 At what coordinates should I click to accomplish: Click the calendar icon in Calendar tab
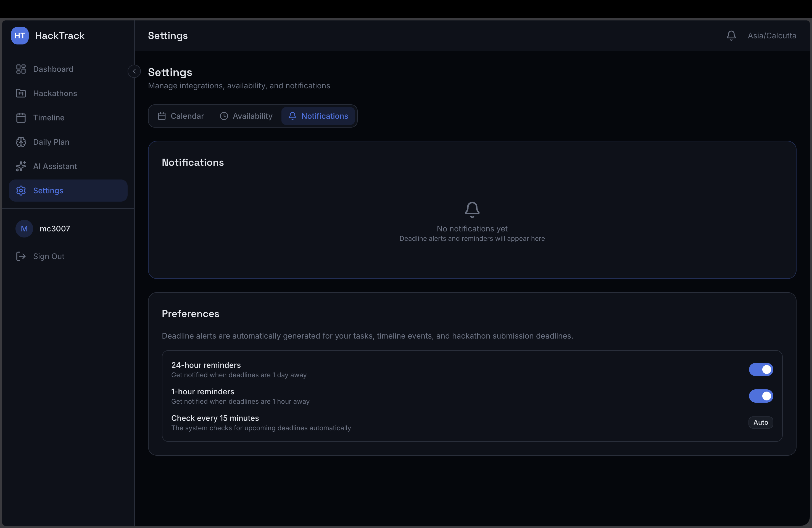pyautogui.click(x=162, y=116)
